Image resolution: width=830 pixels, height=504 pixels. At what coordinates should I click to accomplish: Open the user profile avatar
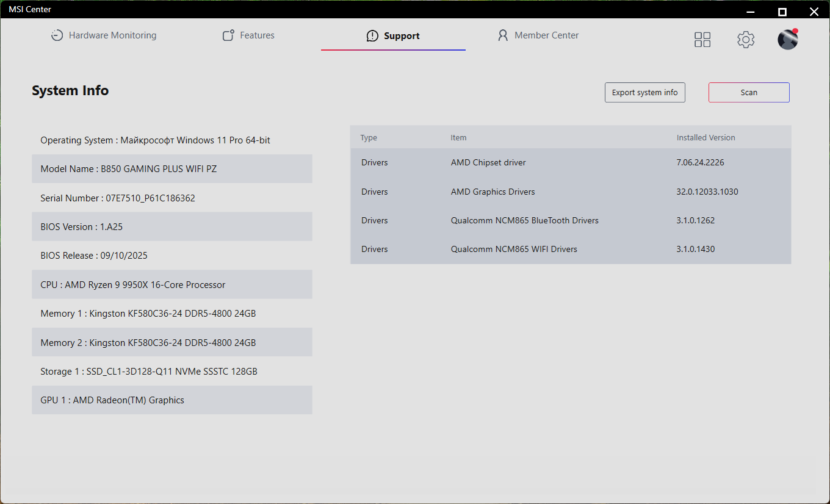788,39
